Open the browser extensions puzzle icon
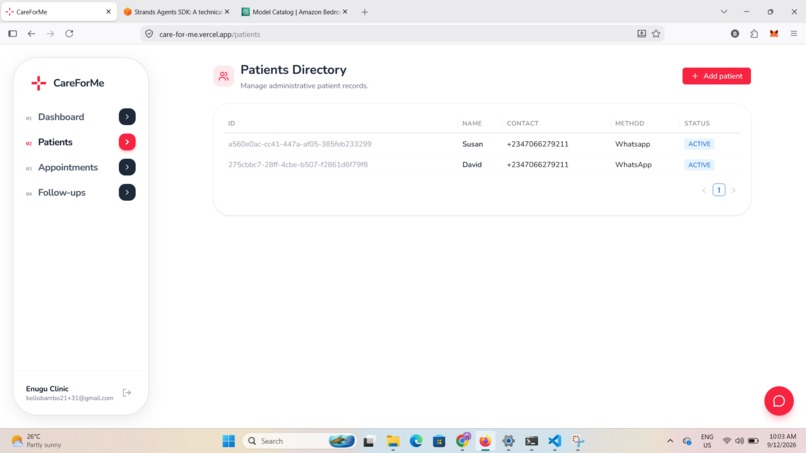The height and width of the screenshot is (453, 806). pyautogui.click(x=754, y=34)
